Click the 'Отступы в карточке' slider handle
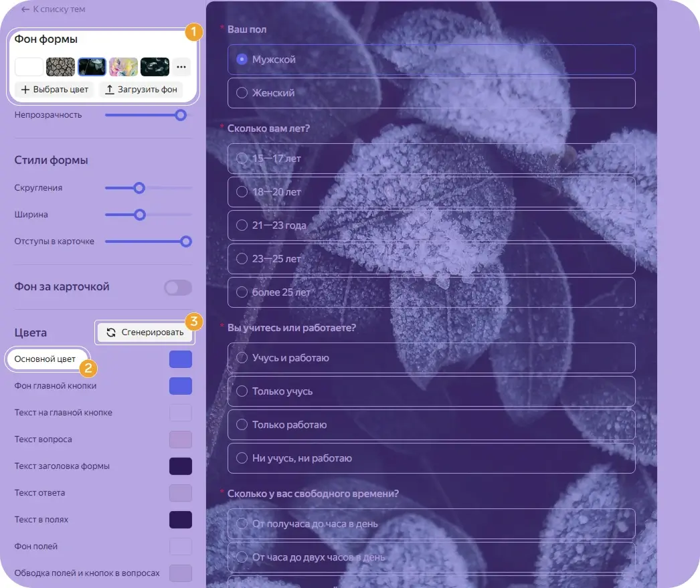This screenshot has height=588, width=700. click(186, 241)
